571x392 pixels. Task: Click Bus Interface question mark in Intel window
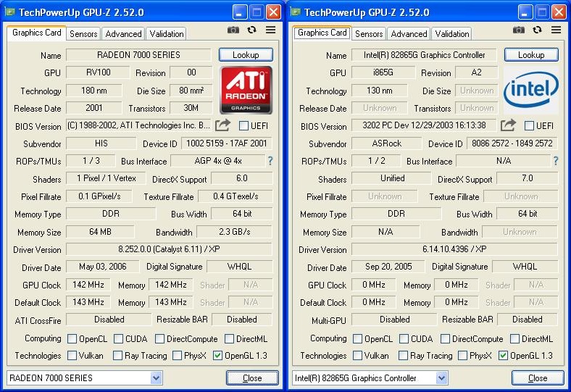point(556,161)
